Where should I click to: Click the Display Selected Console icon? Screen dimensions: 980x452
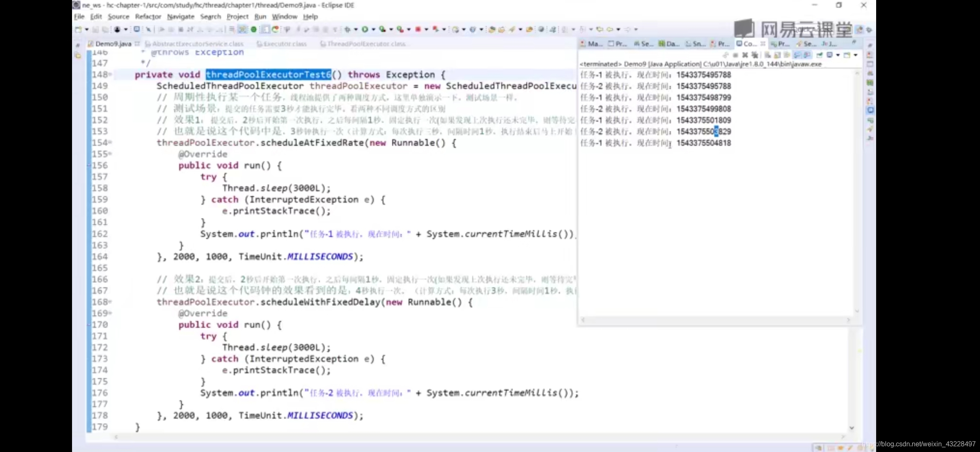[x=829, y=55]
